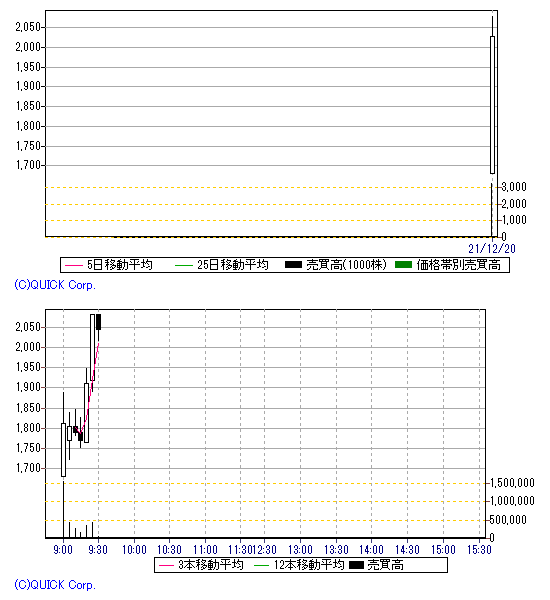Click the 12本移動平均 legend entry
This screenshot has width=550, height=600.
click(x=299, y=565)
